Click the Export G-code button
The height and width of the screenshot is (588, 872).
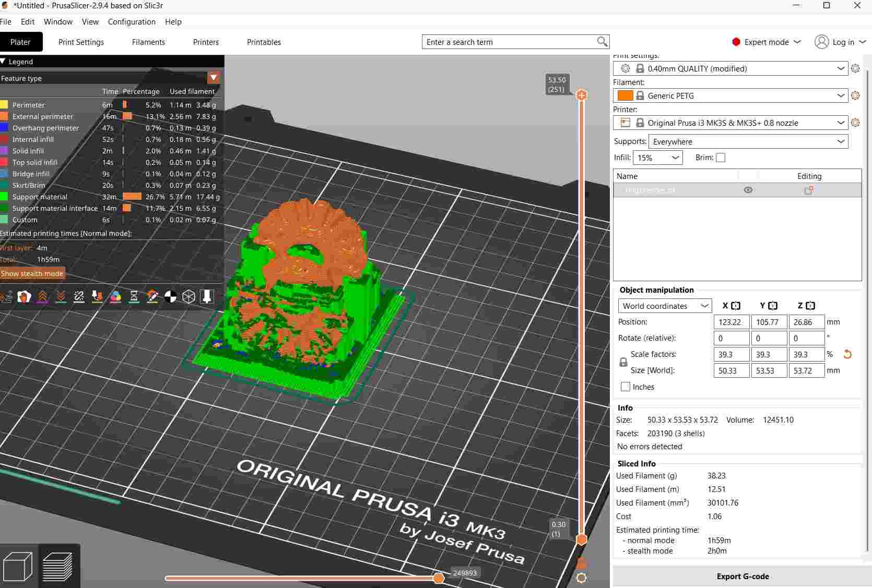742,577
